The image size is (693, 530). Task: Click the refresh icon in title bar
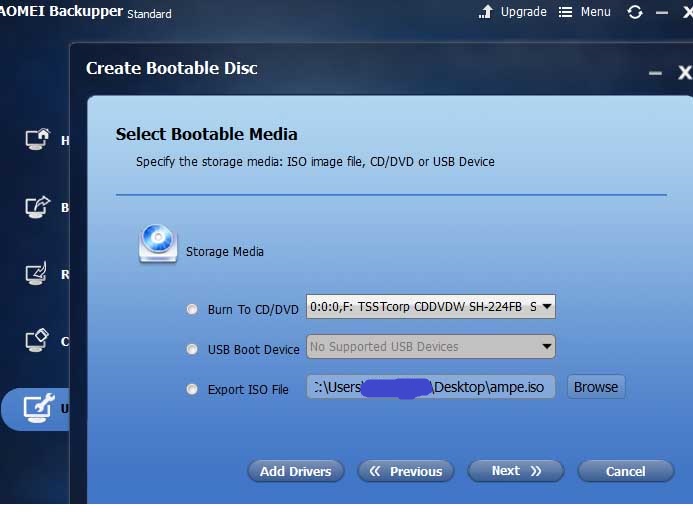pos(635,12)
